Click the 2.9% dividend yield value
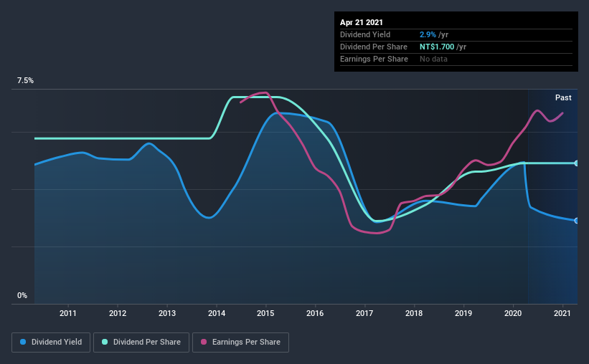 coord(428,34)
